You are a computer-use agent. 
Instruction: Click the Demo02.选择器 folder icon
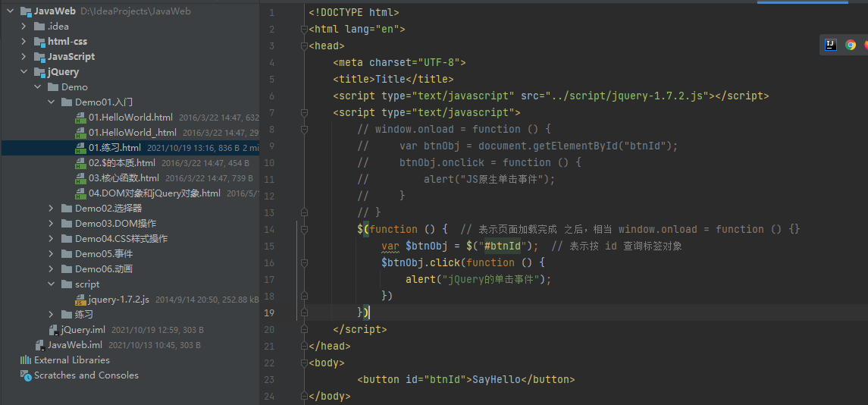67,209
